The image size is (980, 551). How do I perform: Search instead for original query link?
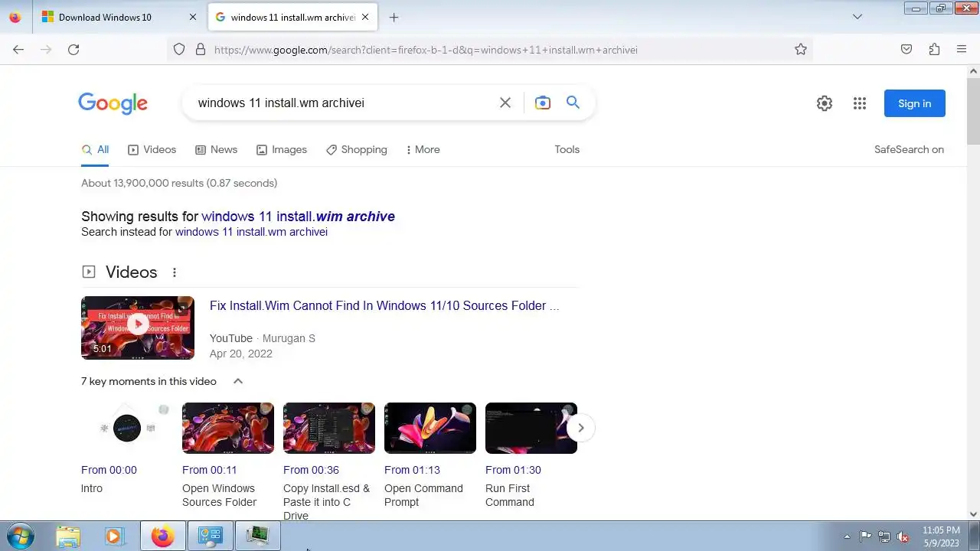(x=251, y=232)
